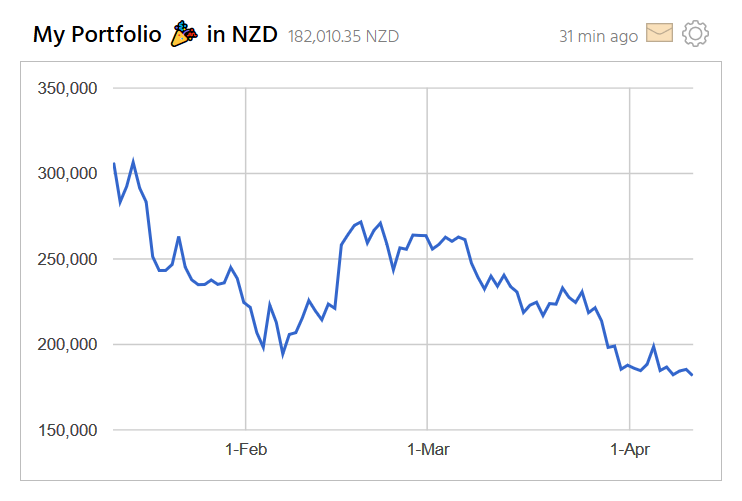Click the 250,000 y-axis label

tap(67, 259)
